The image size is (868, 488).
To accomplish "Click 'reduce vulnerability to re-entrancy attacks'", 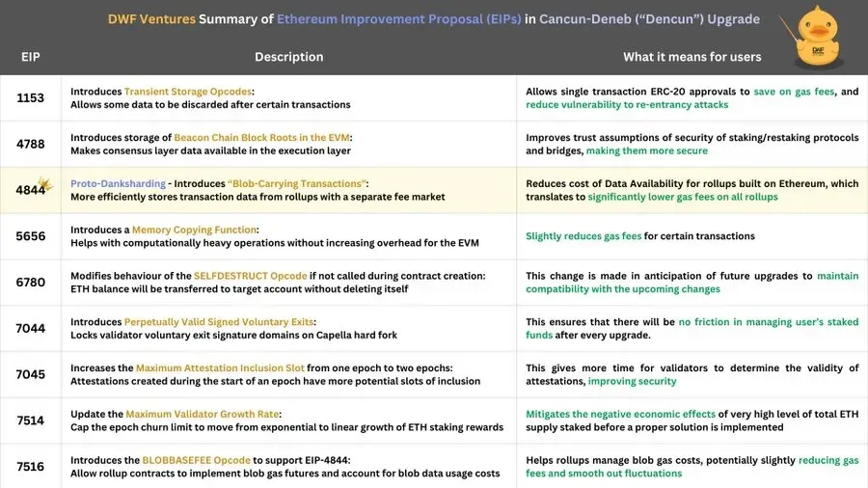I will pyautogui.click(x=627, y=104).
